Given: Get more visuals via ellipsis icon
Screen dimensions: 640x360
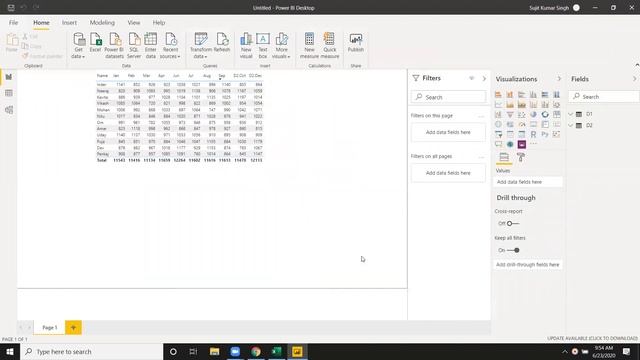Looking at the screenshot, I should [533, 144].
